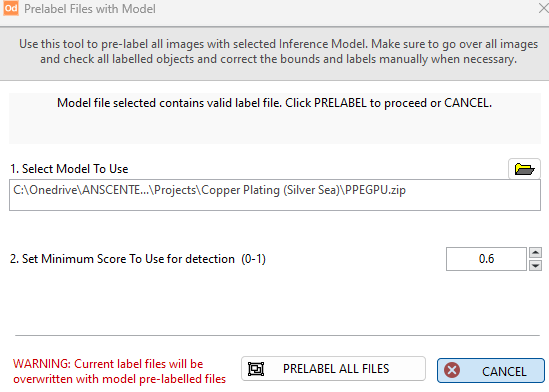The width and height of the screenshot is (549, 392).
Task: Click the minimum score field showing 0.6
Action: [x=486, y=259]
